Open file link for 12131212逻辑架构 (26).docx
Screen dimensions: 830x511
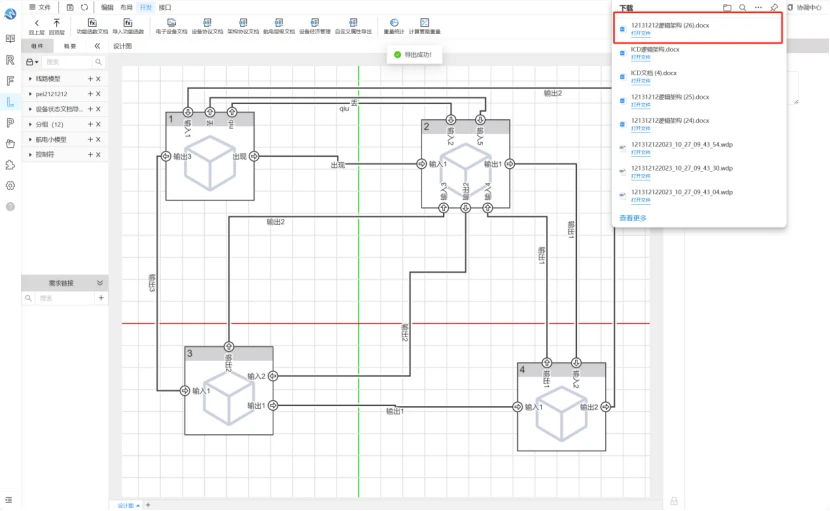click(640, 33)
